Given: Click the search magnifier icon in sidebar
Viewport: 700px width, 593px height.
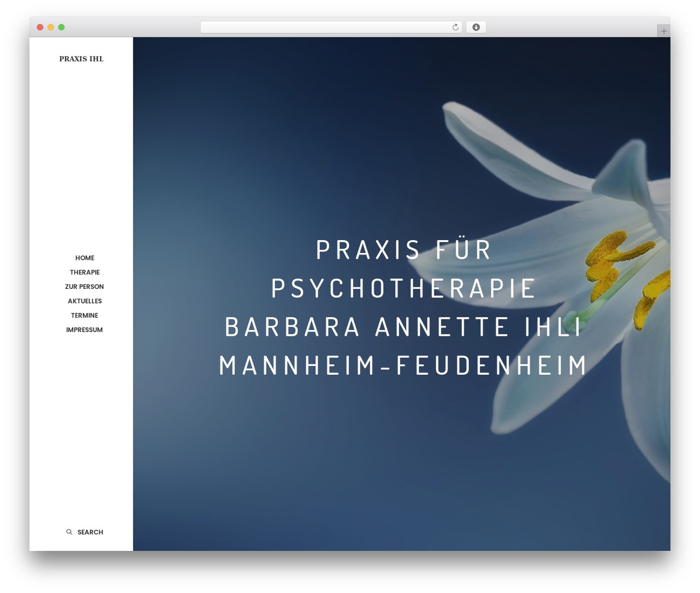Looking at the screenshot, I should pos(69,532).
